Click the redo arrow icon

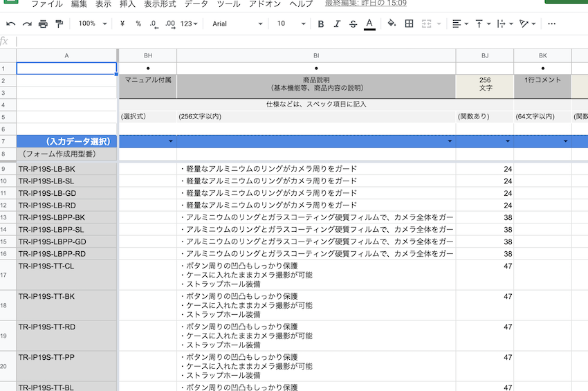pyautogui.click(x=27, y=24)
